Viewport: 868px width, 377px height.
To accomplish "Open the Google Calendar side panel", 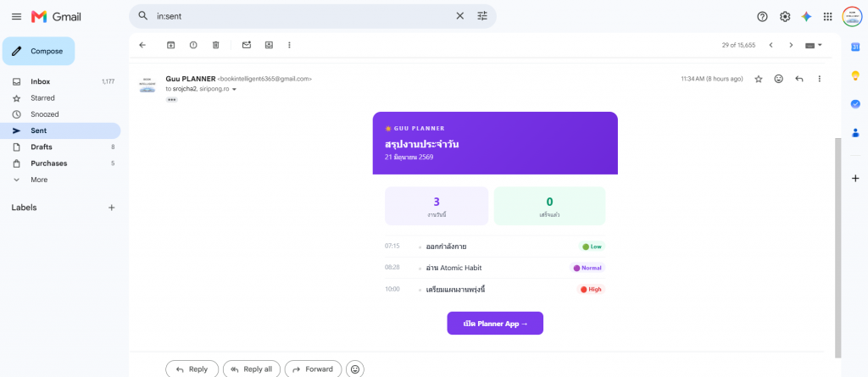I will click(x=854, y=47).
